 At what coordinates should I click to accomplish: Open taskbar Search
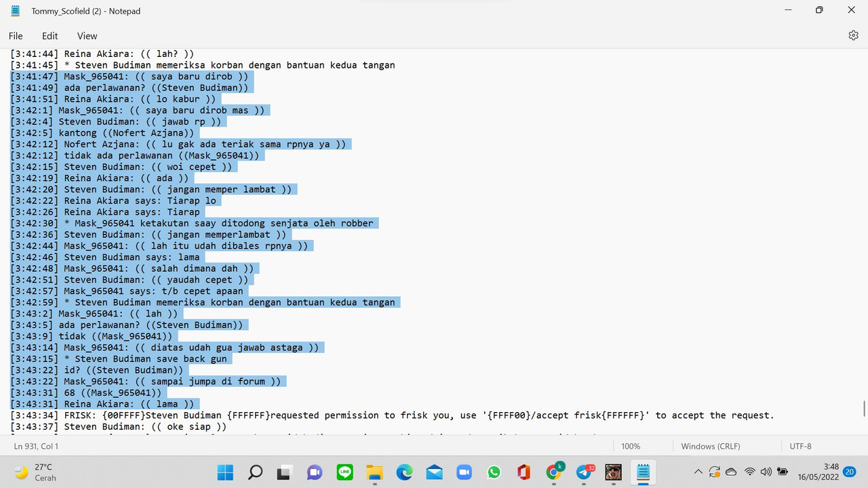255,472
